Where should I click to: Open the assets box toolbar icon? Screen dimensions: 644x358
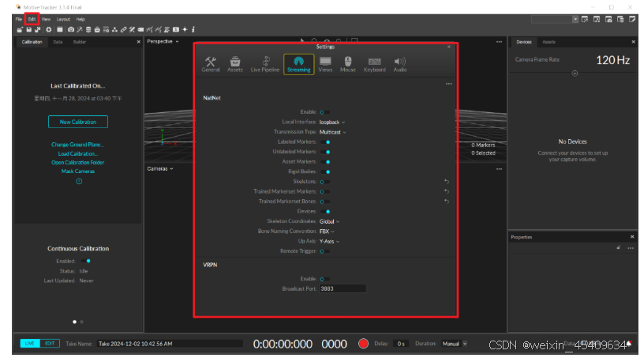coord(97,29)
